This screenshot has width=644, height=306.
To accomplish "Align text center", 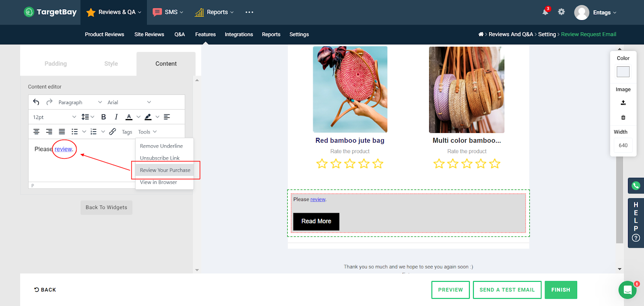I will (36, 131).
